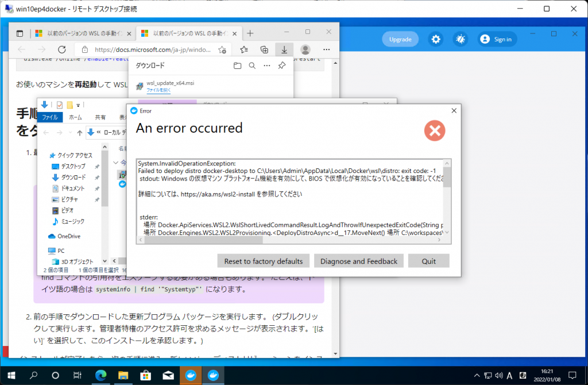Open Windows Start menu

pyautogui.click(x=11, y=375)
